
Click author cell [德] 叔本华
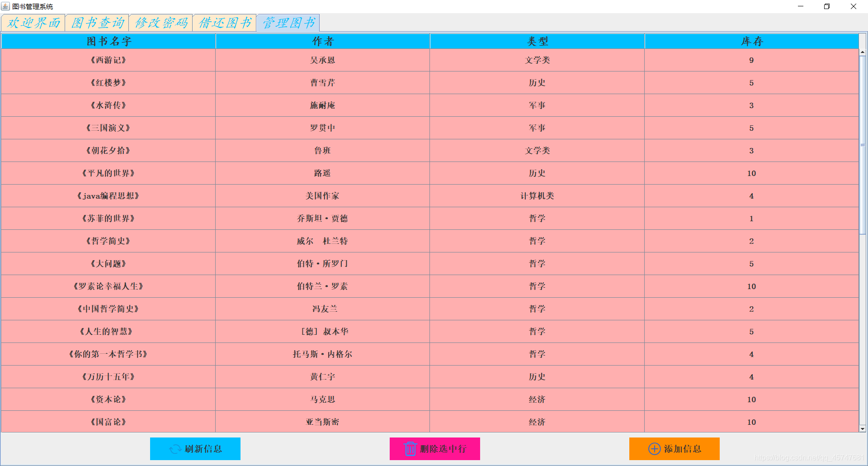point(323,332)
